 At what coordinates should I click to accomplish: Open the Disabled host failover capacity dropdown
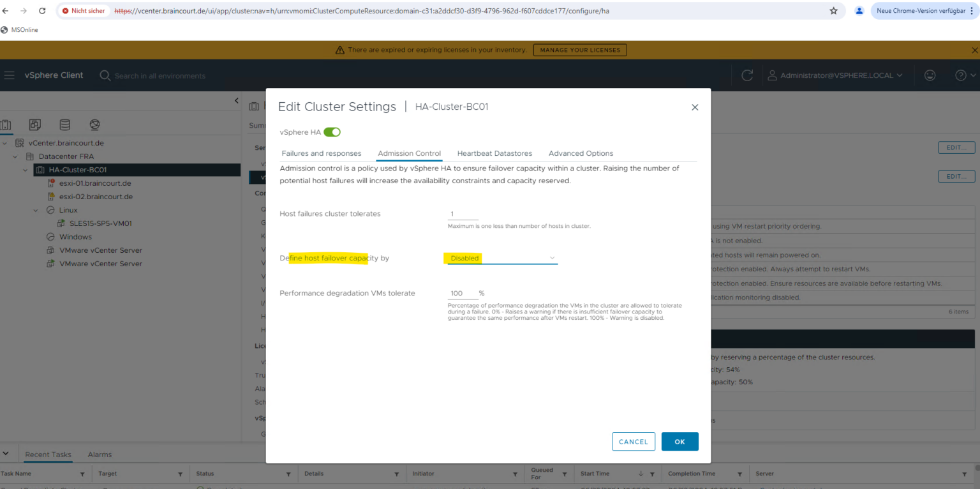coord(501,258)
